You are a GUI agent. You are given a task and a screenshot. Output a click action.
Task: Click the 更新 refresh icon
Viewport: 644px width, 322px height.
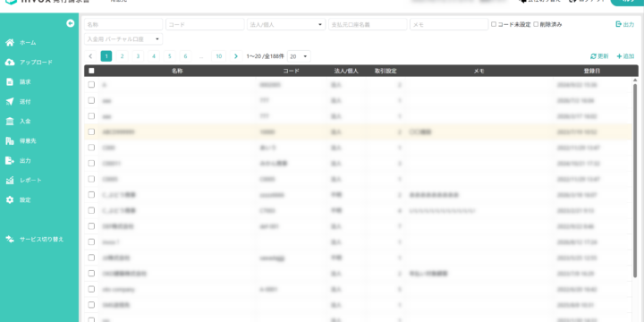593,56
